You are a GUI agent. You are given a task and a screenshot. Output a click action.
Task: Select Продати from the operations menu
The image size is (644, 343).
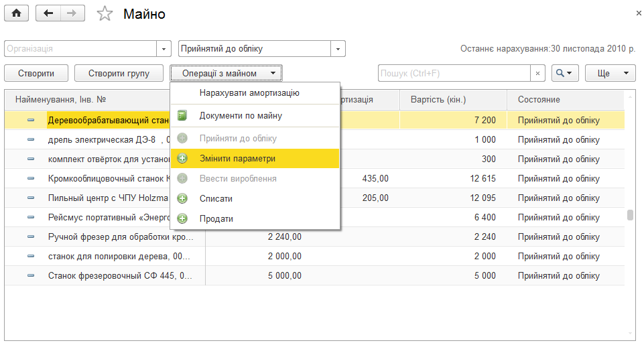coord(255,218)
